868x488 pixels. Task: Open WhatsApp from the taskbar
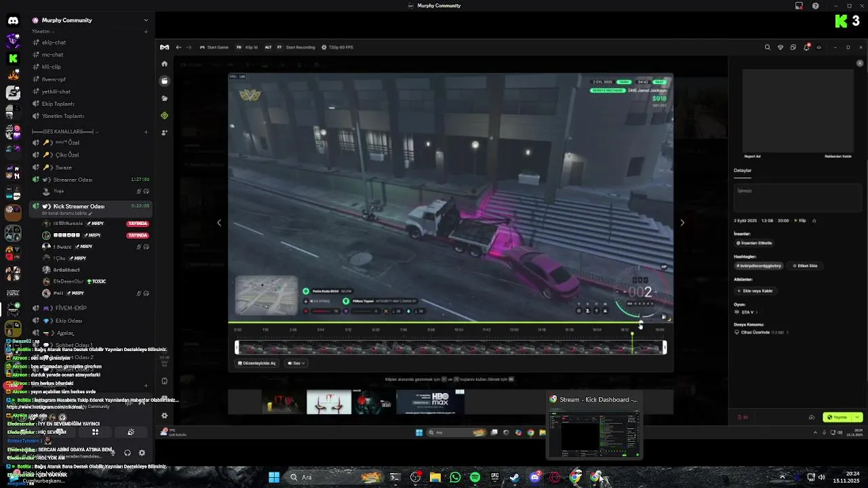[x=455, y=477]
